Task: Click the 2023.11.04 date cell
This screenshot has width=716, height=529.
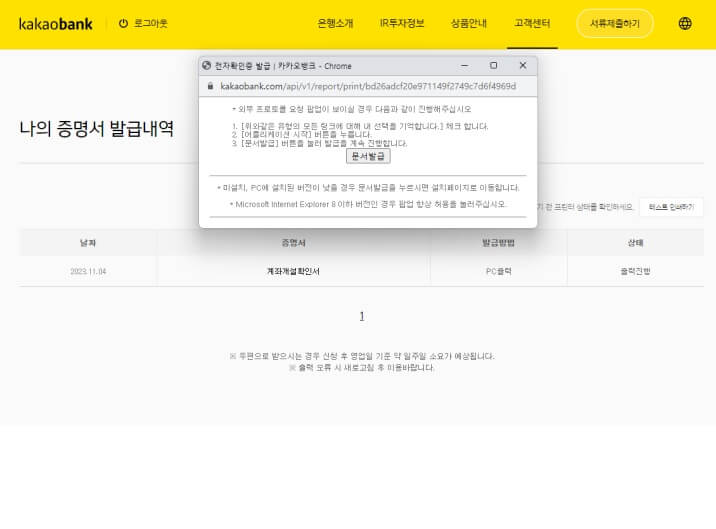Action: click(x=88, y=271)
